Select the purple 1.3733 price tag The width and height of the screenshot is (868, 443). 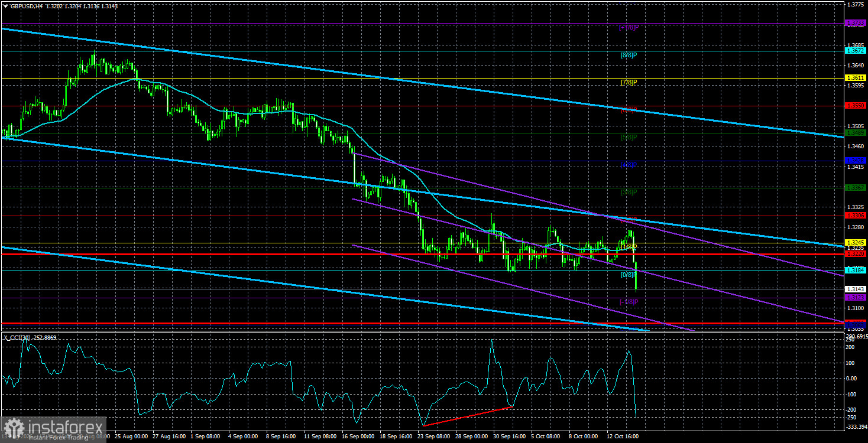click(856, 24)
